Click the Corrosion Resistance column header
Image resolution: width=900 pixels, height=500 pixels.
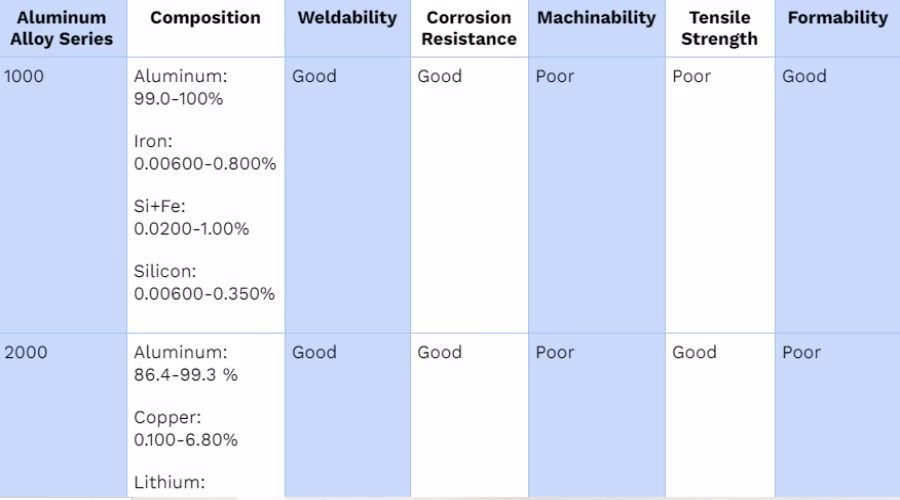(469, 28)
